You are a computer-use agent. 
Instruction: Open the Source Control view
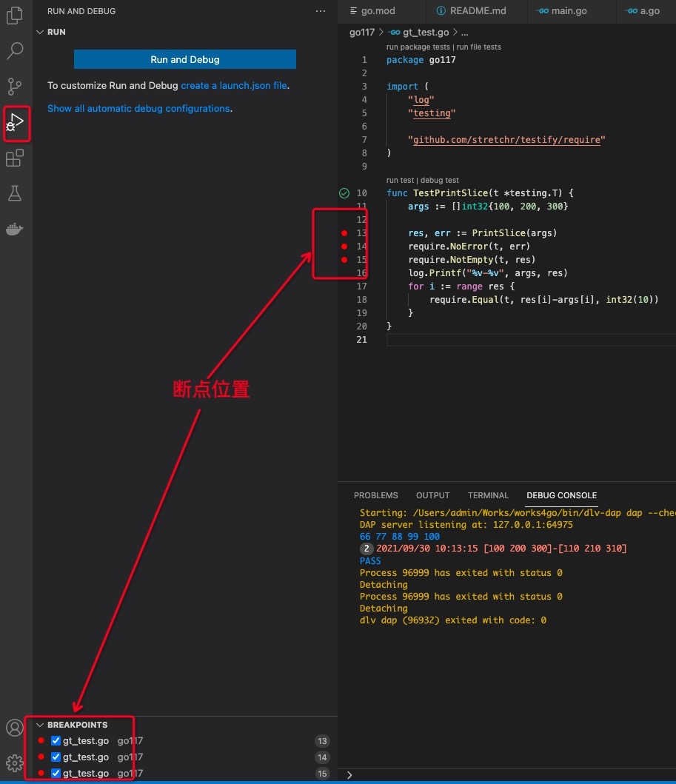click(15, 87)
